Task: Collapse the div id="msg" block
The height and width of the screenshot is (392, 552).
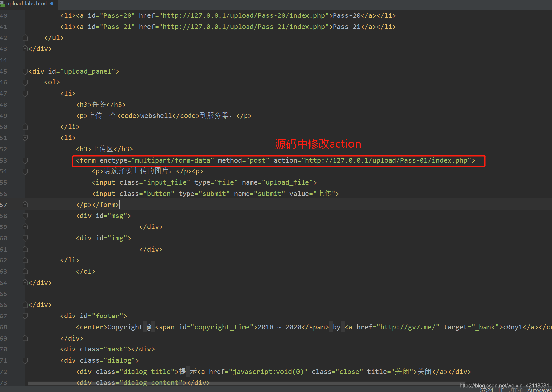Action: 25,216
